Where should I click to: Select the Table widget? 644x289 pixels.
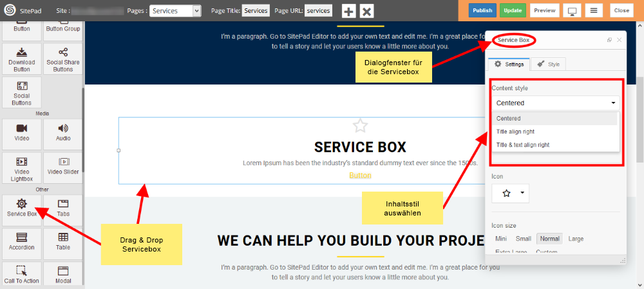63,243
